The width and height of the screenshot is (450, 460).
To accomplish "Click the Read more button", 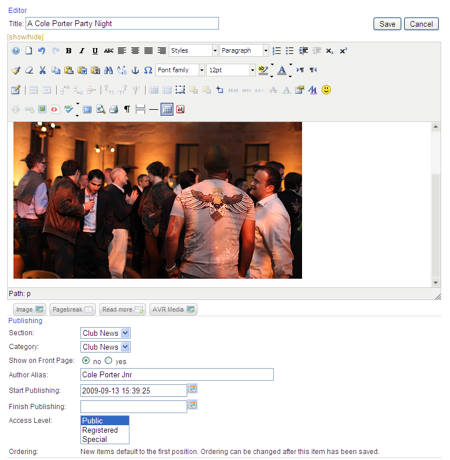I will pos(122,309).
